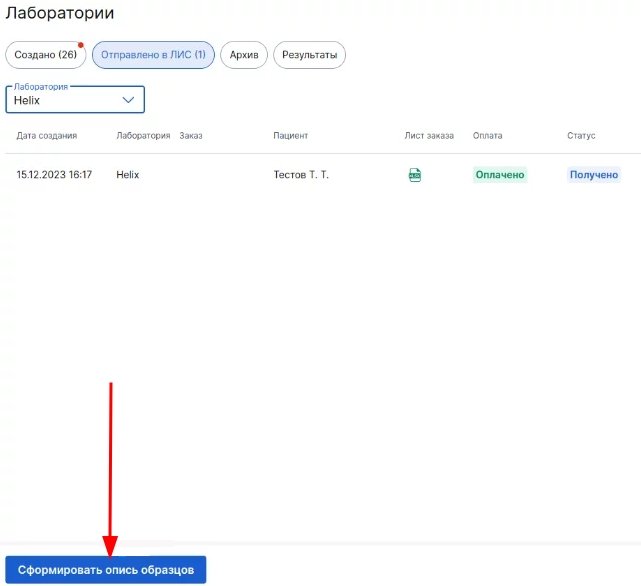
Task: Click the Дата создания column header
Action: point(47,135)
